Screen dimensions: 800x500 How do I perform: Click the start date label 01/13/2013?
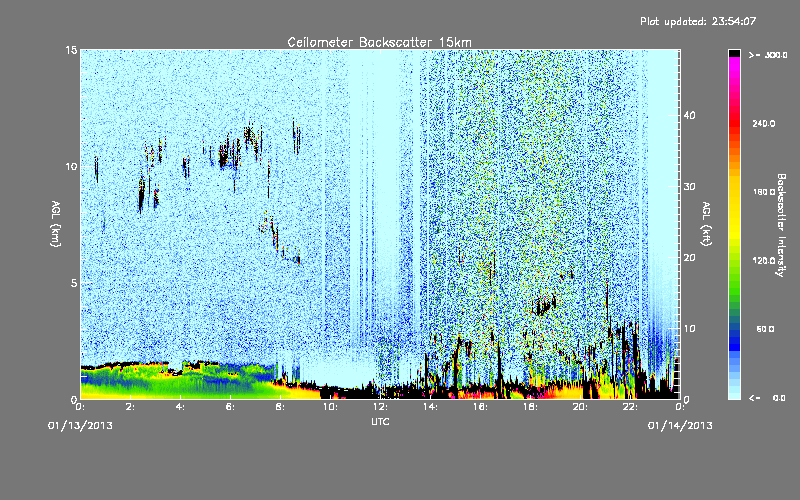click(x=80, y=426)
